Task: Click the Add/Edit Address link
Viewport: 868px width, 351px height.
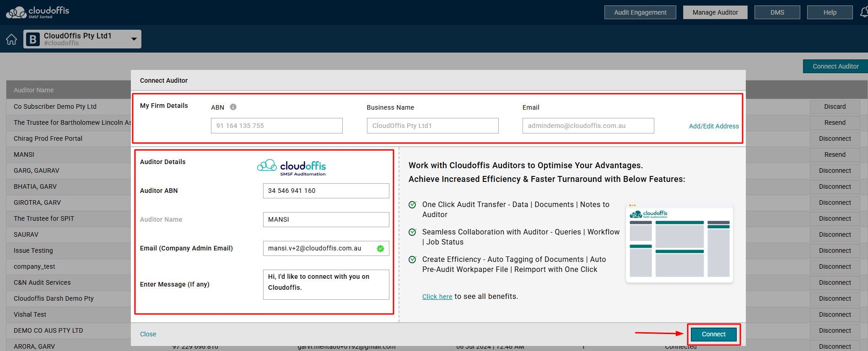Action: 713,126
